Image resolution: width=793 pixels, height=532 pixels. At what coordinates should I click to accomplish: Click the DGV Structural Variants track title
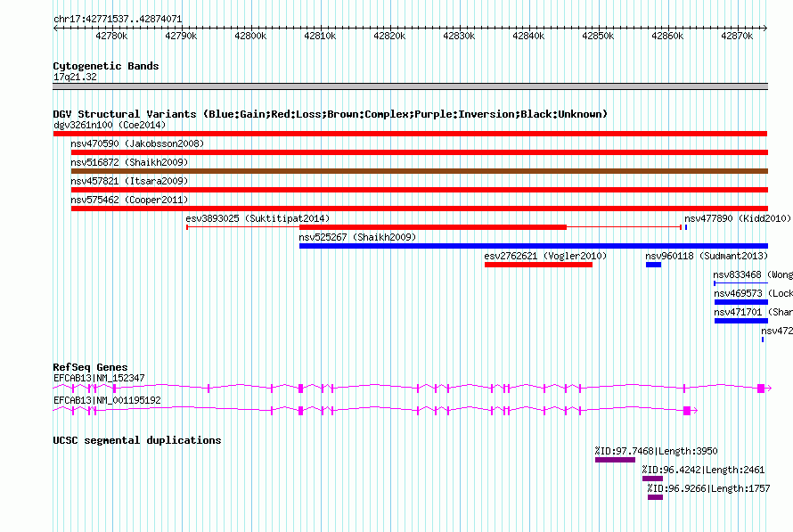(x=330, y=114)
